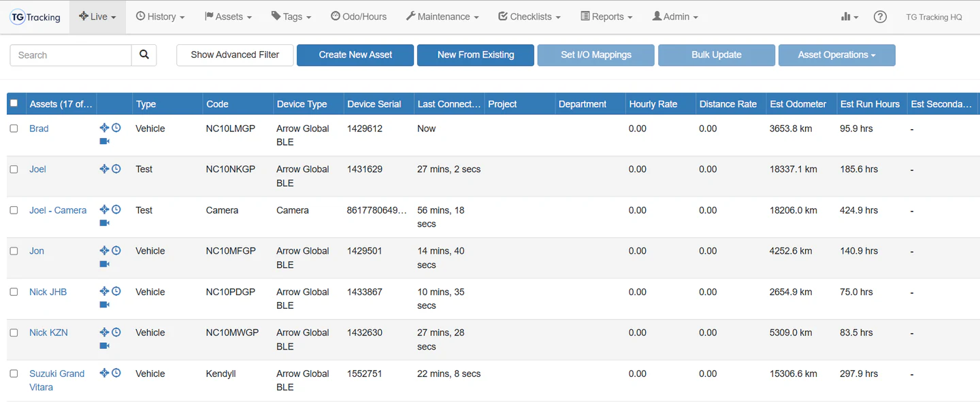
Task: Click Create New Asset button
Action: tap(355, 55)
